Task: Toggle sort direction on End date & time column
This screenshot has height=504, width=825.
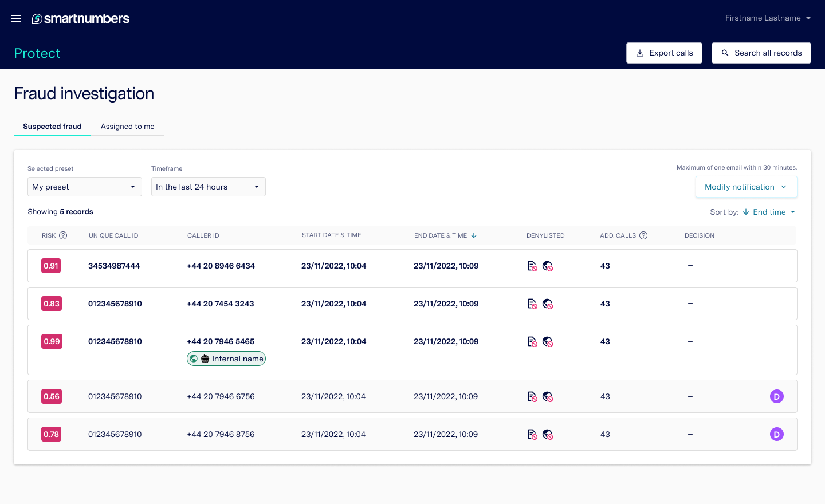Action: coord(474,235)
